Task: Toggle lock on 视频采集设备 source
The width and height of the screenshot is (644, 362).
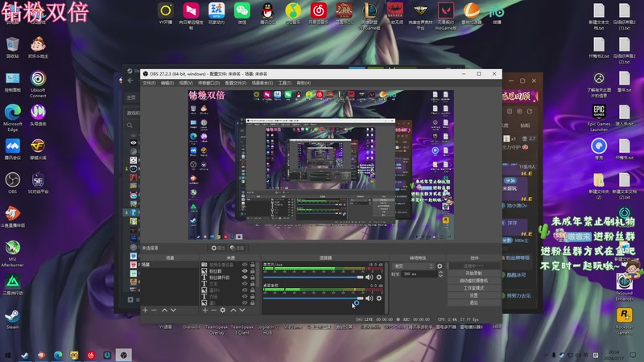Action: pos(253,265)
